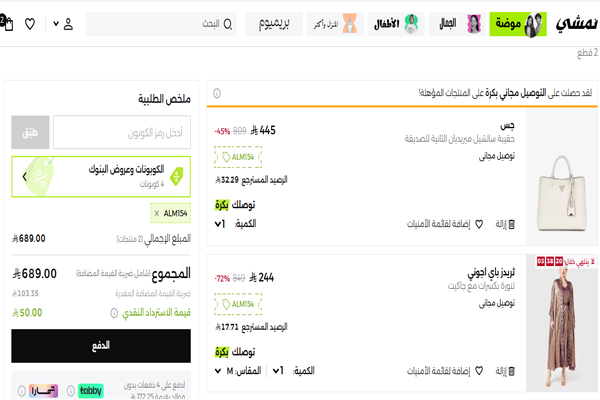Open الكوبونات وعروض البنوك offers panel
600x400 pixels.
(x=101, y=176)
